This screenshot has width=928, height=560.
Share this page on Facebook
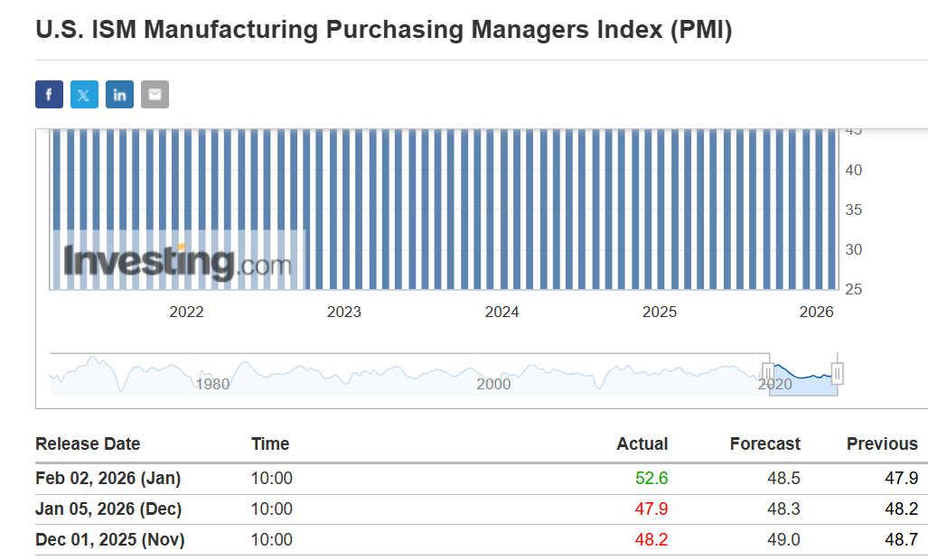(x=49, y=95)
